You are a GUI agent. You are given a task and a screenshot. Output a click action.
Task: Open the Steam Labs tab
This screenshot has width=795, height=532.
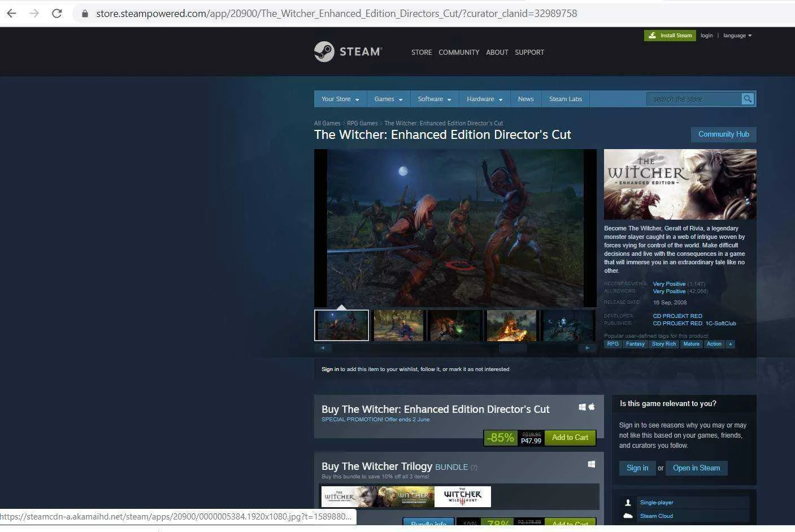tap(566, 99)
